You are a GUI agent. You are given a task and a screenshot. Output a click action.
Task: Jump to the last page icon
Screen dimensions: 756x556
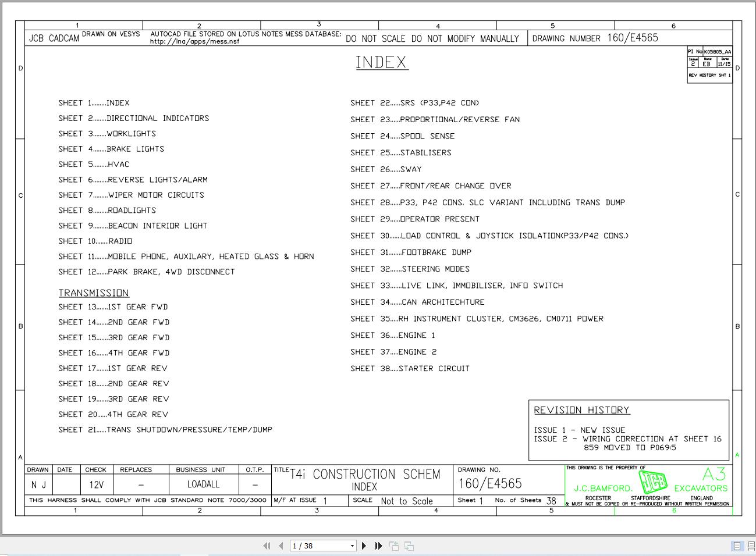(378, 546)
